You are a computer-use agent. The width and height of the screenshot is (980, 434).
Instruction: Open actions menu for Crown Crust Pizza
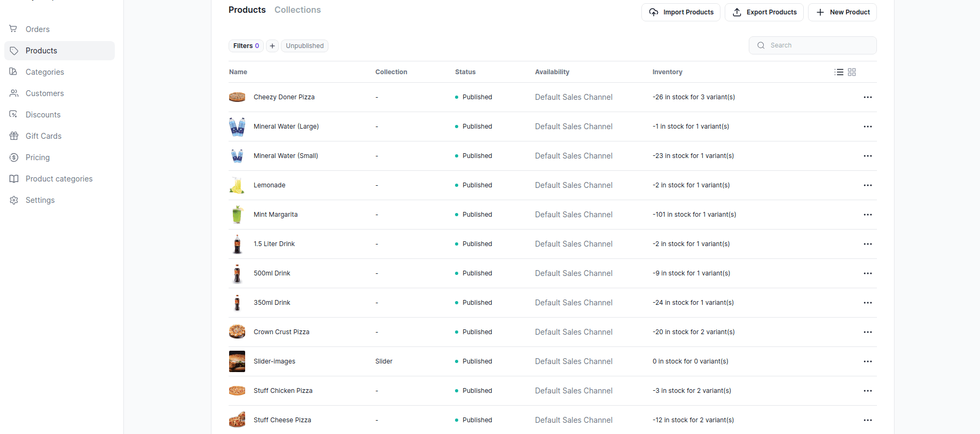(x=868, y=332)
